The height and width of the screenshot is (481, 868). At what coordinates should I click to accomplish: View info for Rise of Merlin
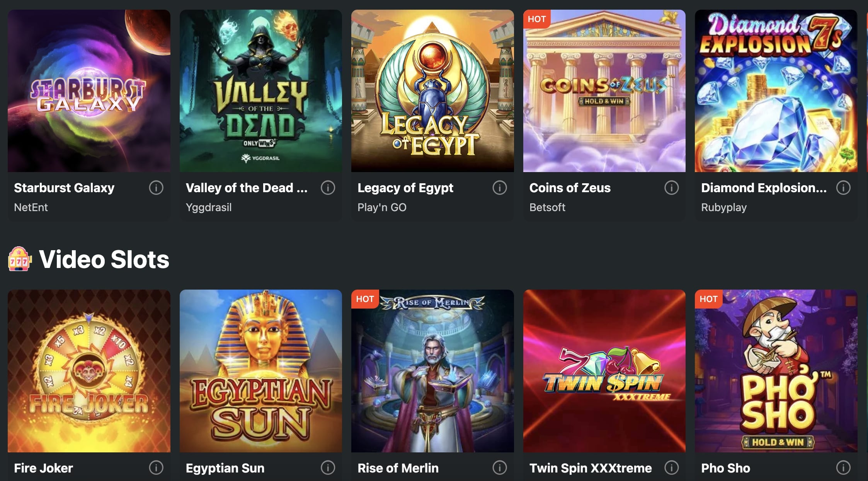pos(500,468)
